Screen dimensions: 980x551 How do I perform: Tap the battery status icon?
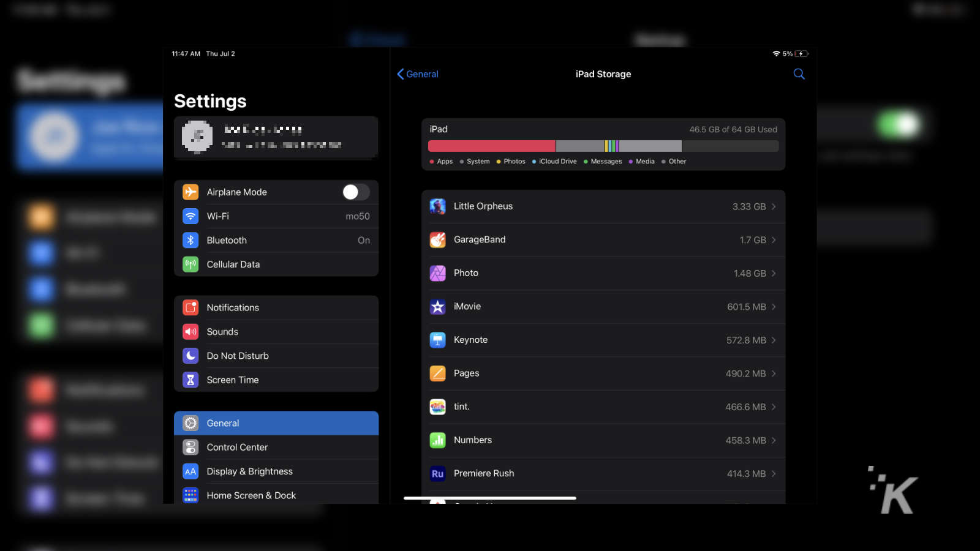tap(802, 54)
